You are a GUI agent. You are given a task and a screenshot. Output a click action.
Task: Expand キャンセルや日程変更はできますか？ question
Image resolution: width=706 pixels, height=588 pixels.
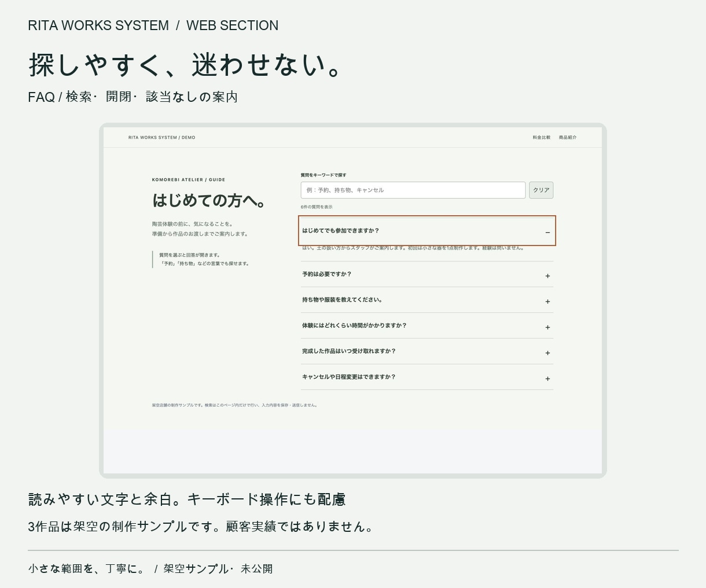click(x=427, y=377)
